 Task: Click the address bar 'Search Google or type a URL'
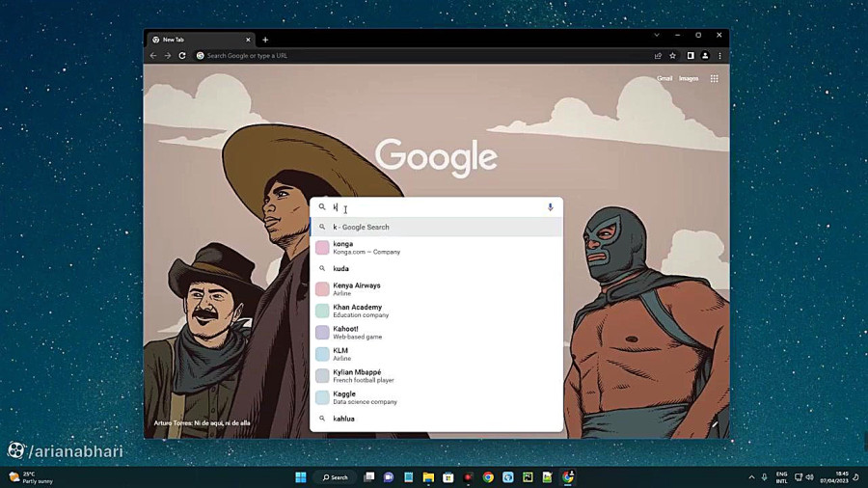(x=423, y=56)
